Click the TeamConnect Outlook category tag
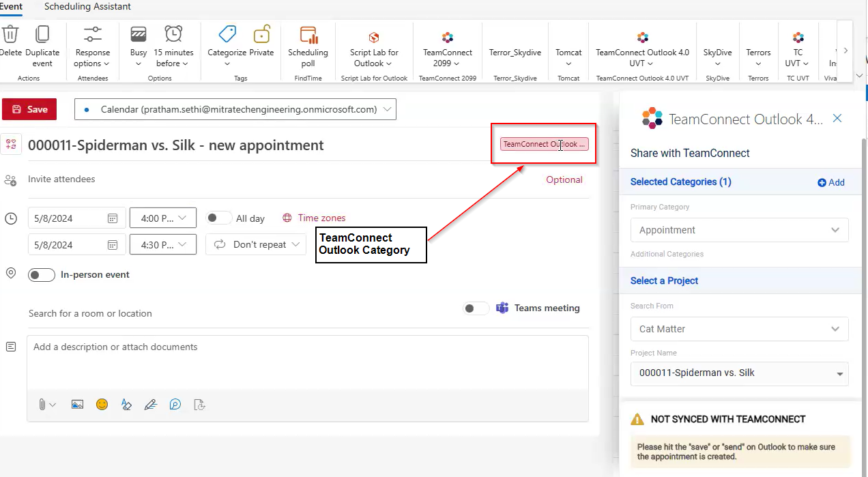The height and width of the screenshot is (477, 868). pos(544,144)
